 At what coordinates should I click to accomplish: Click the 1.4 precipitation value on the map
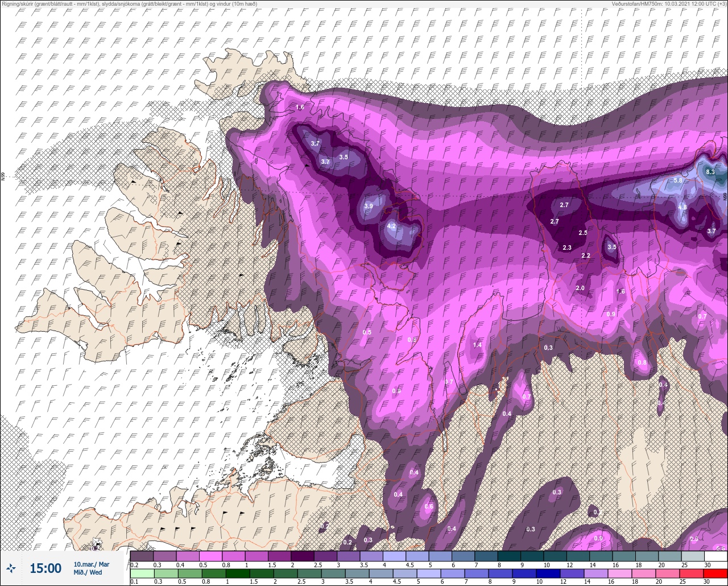[477, 345]
